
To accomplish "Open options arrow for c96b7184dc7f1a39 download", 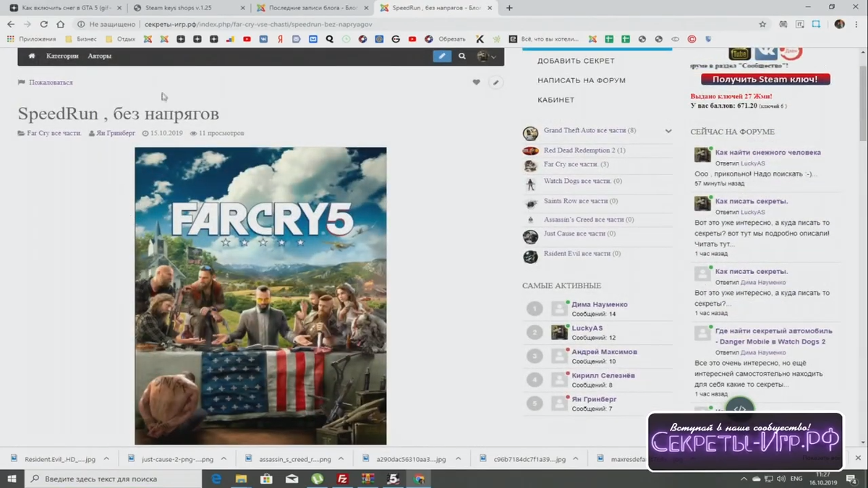I will [575, 459].
